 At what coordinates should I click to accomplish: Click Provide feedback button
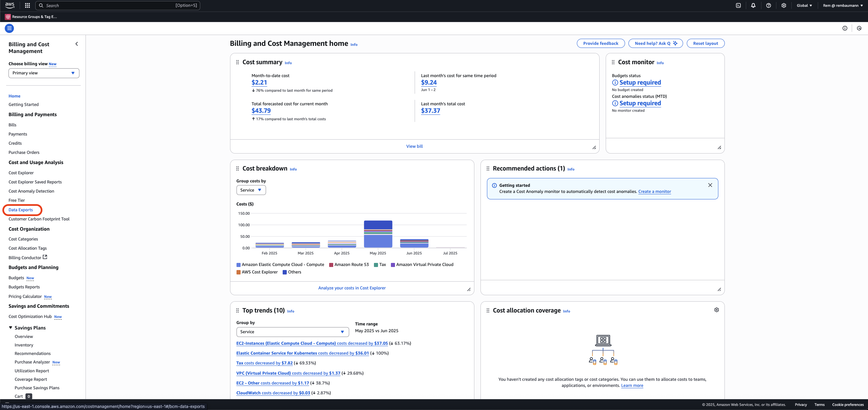coord(601,43)
